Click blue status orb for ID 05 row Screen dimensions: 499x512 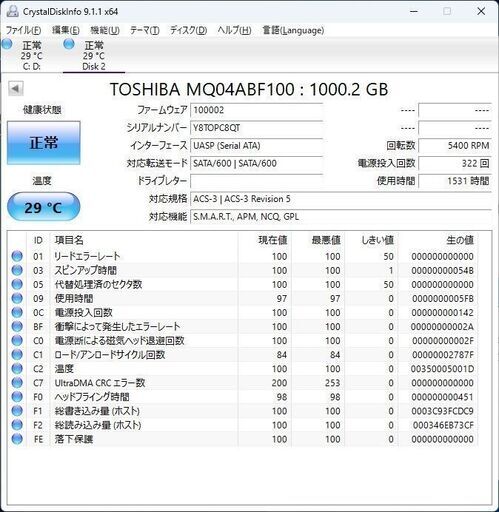click(17, 284)
